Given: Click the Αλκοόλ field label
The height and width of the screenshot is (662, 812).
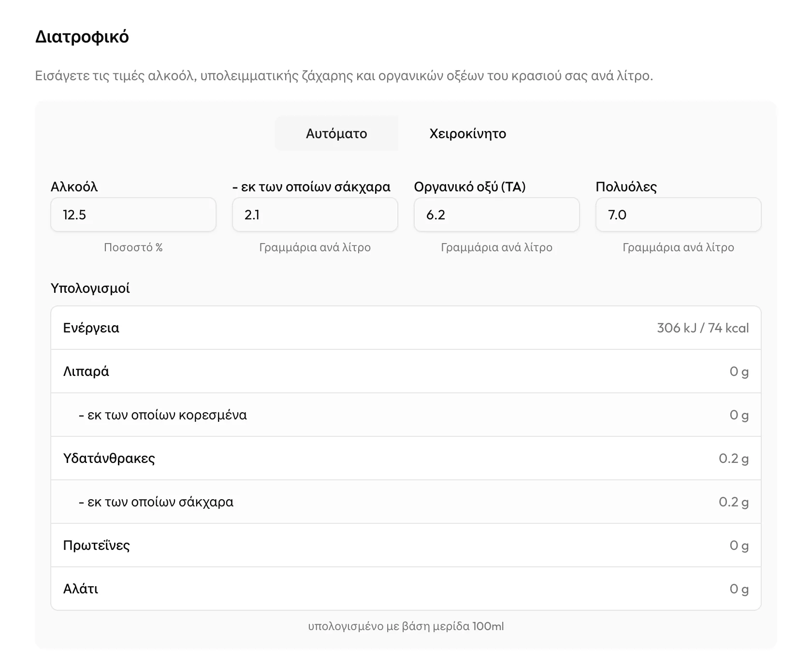Looking at the screenshot, I should click(74, 187).
